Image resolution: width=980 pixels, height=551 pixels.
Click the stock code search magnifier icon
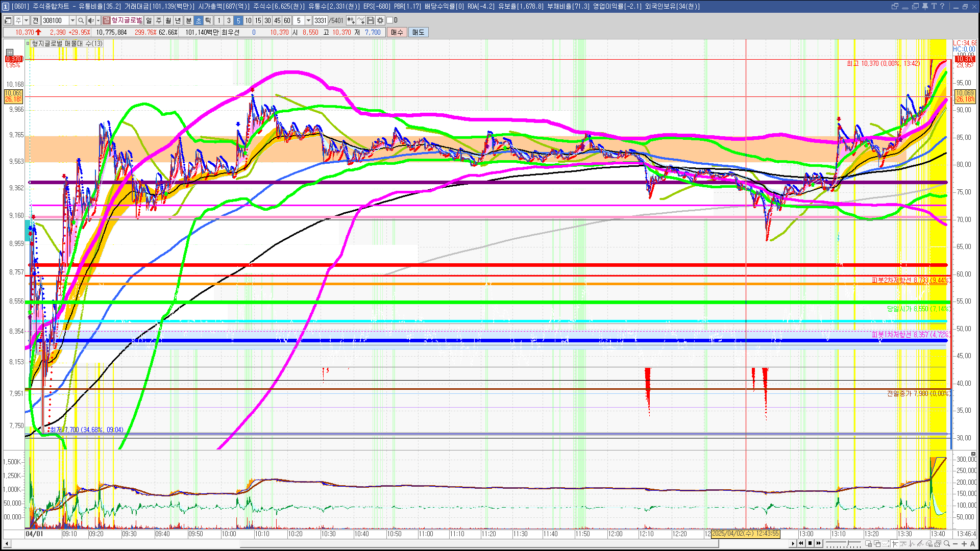point(81,20)
